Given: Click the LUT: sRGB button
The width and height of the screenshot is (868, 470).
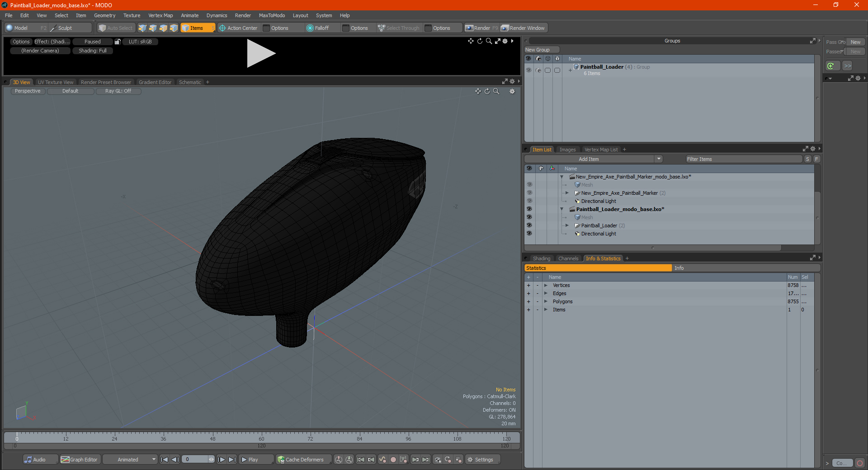Looking at the screenshot, I should click(140, 42).
